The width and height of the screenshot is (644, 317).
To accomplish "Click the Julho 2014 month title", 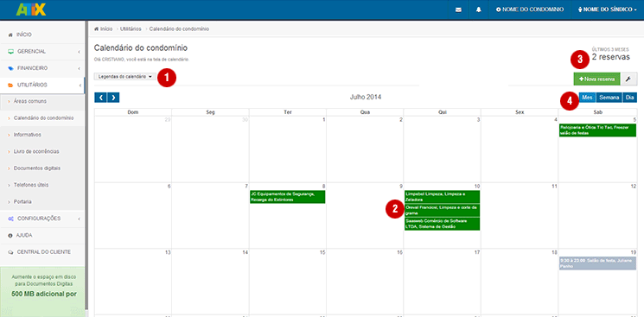I will pyautogui.click(x=366, y=98).
